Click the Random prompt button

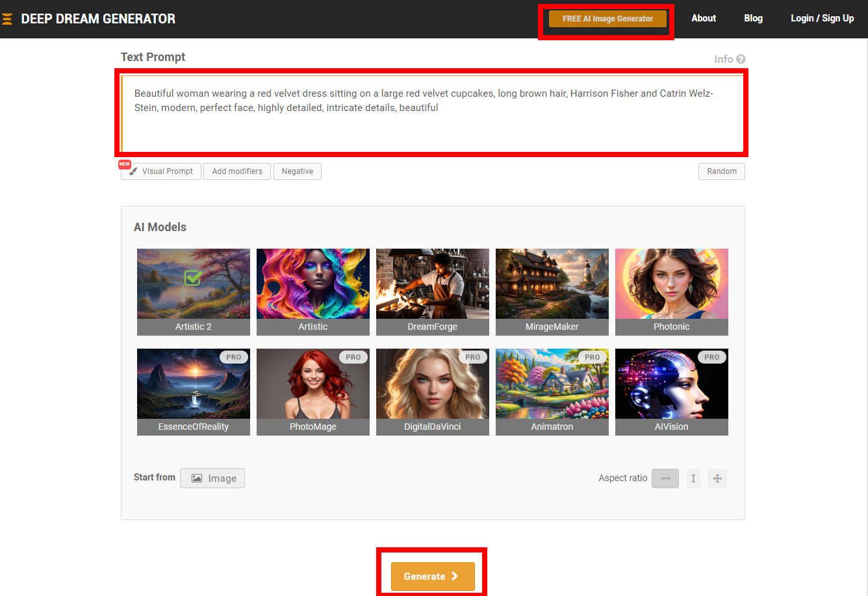(x=722, y=171)
